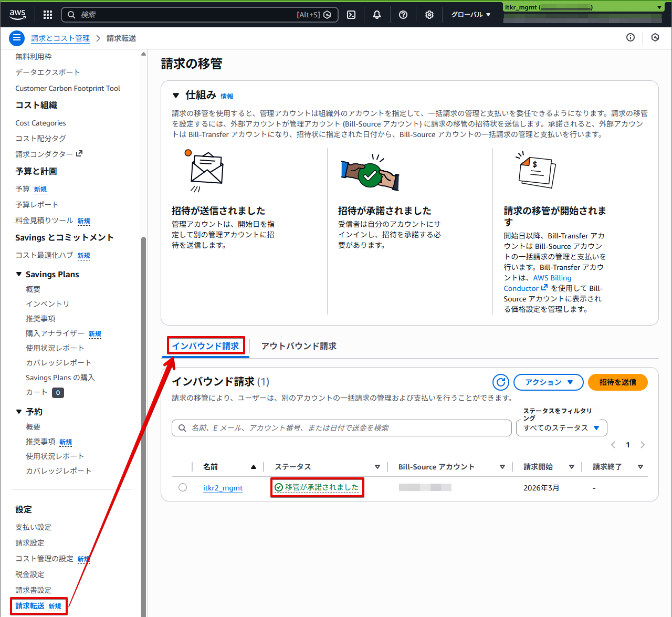This screenshot has width=672, height=617.
Task: Open 料金見積りツール in the side navigation
Action: (44, 221)
